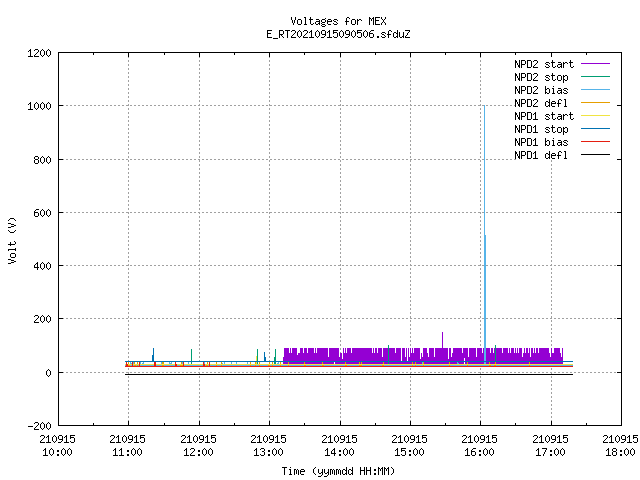Screen dimensions: 640x480
Task: Click the "NPD2 stop" legend label
Action: coord(541,77)
